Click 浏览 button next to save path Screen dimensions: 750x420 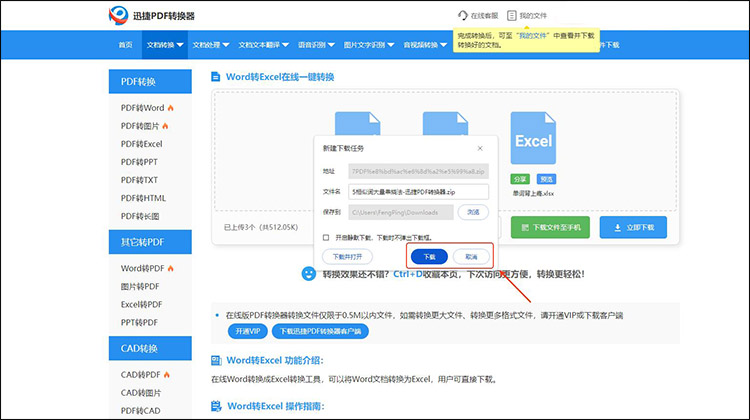[x=473, y=212]
